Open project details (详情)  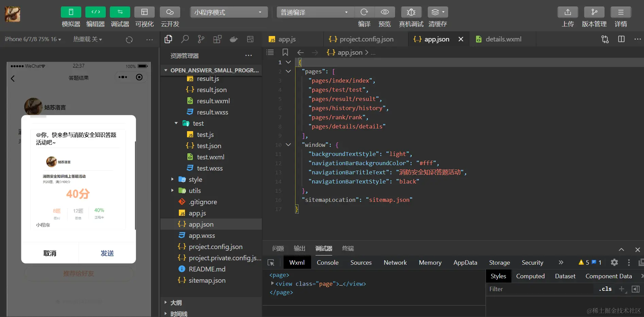tap(621, 12)
